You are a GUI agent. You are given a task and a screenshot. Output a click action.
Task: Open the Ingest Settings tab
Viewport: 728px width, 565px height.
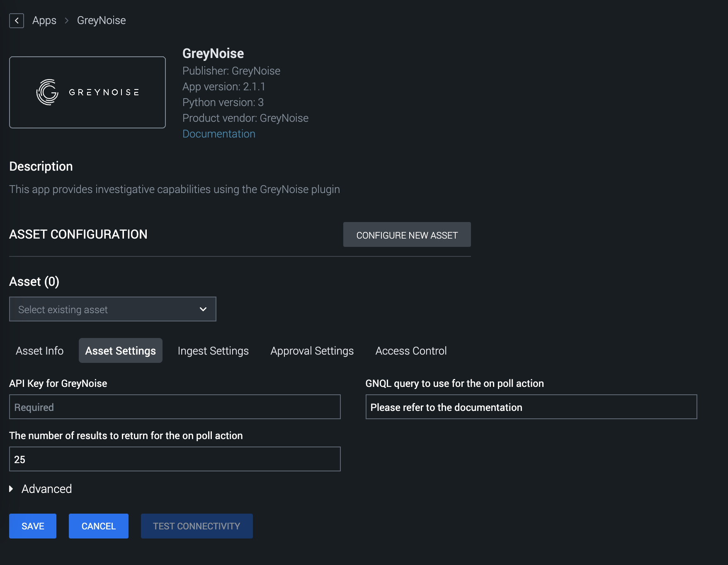[213, 351]
